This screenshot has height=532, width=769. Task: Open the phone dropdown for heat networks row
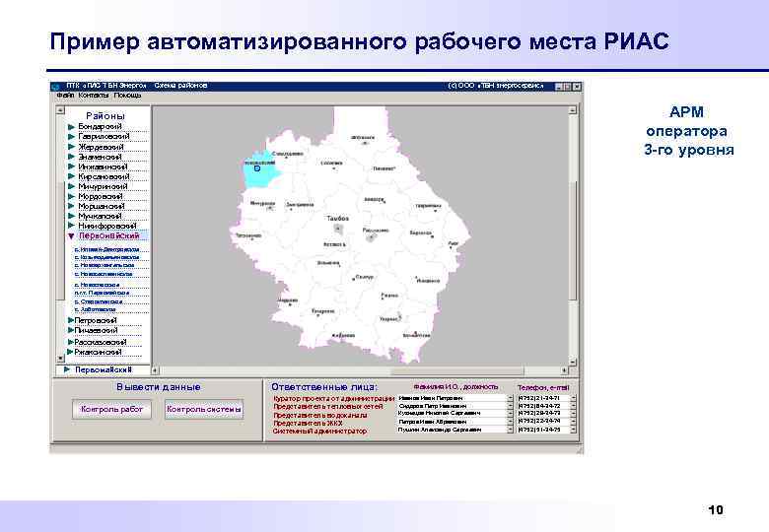click(x=574, y=406)
